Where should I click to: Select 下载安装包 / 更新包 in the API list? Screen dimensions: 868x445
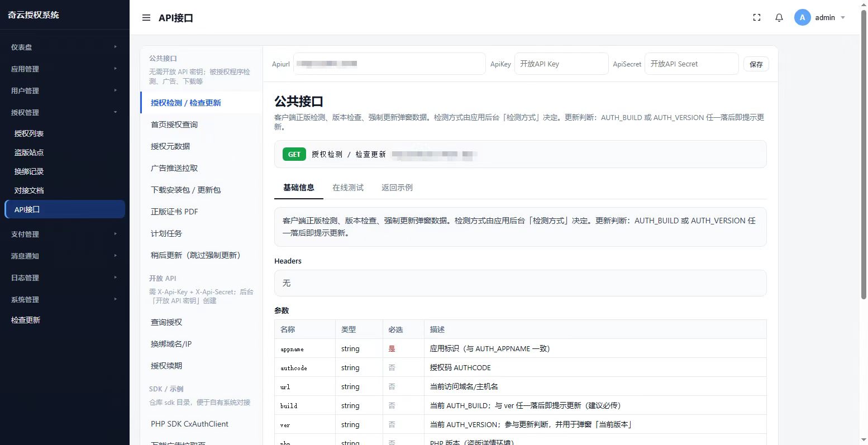click(201, 190)
